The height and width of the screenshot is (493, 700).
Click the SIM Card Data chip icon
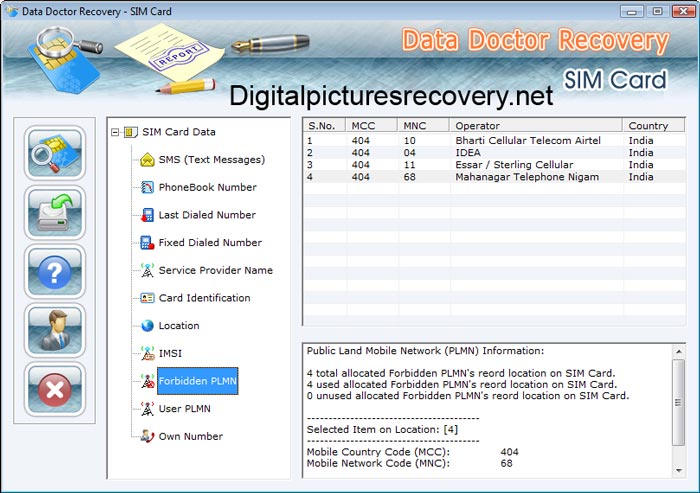click(x=130, y=132)
